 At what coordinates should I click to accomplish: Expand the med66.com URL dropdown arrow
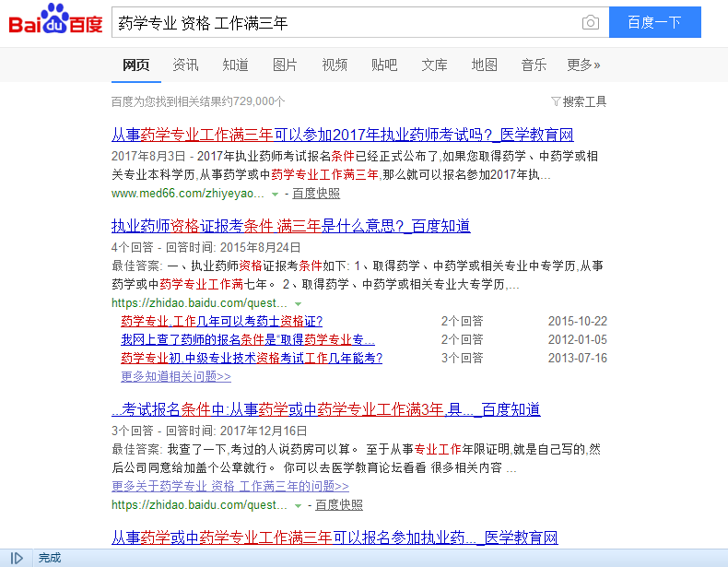tap(275, 195)
